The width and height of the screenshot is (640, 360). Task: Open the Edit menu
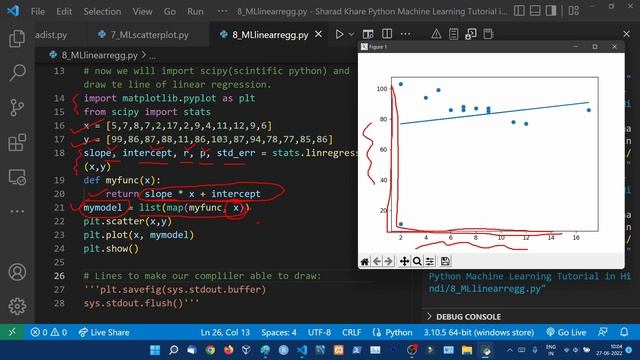[x=64, y=11]
